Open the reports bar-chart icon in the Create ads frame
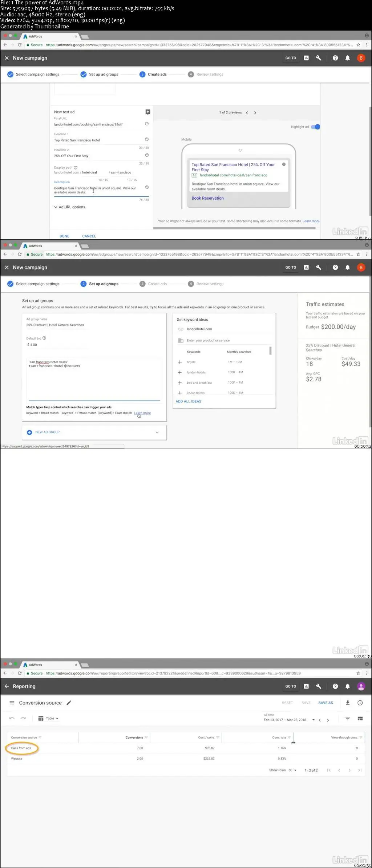The height and width of the screenshot is (868, 372). coord(306,58)
